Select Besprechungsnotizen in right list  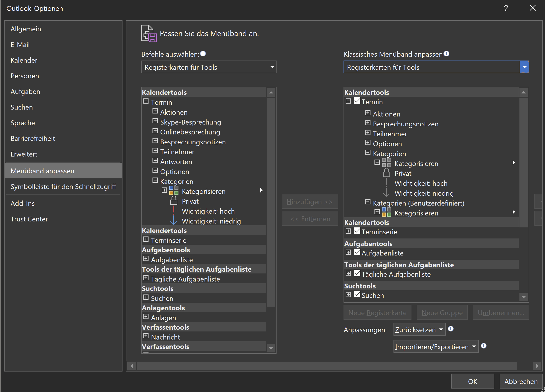(405, 124)
